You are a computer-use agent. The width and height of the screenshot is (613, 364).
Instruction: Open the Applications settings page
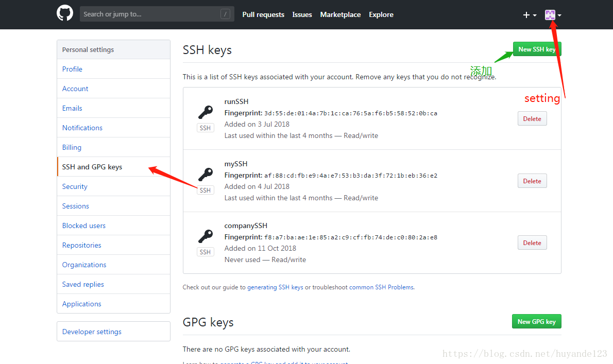pos(113,303)
